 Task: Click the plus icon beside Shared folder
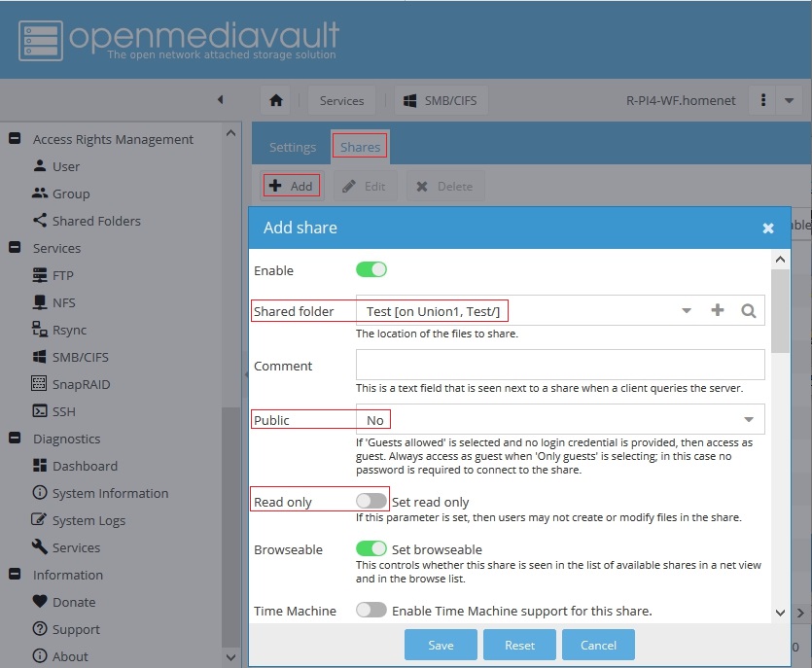pyautogui.click(x=718, y=310)
